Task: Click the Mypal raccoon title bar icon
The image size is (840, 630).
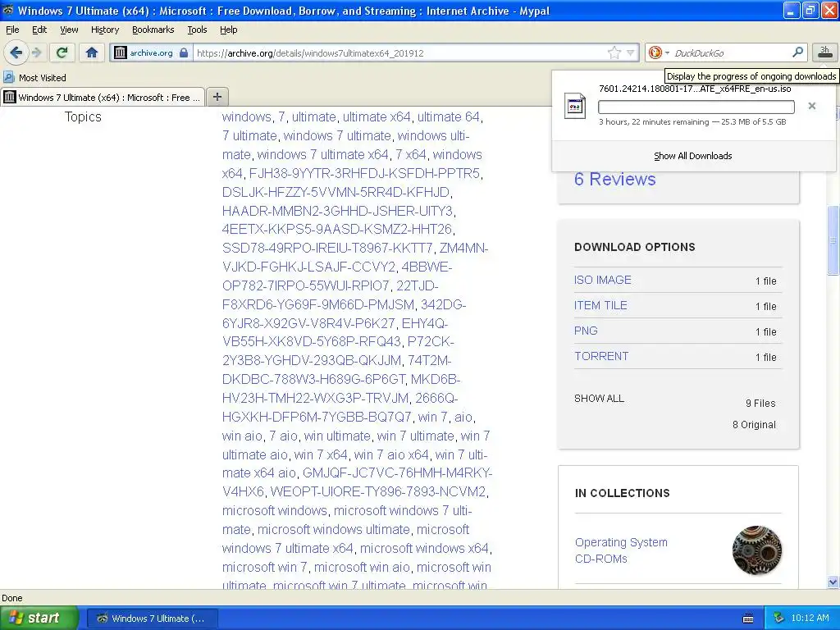Action: (x=7, y=10)
